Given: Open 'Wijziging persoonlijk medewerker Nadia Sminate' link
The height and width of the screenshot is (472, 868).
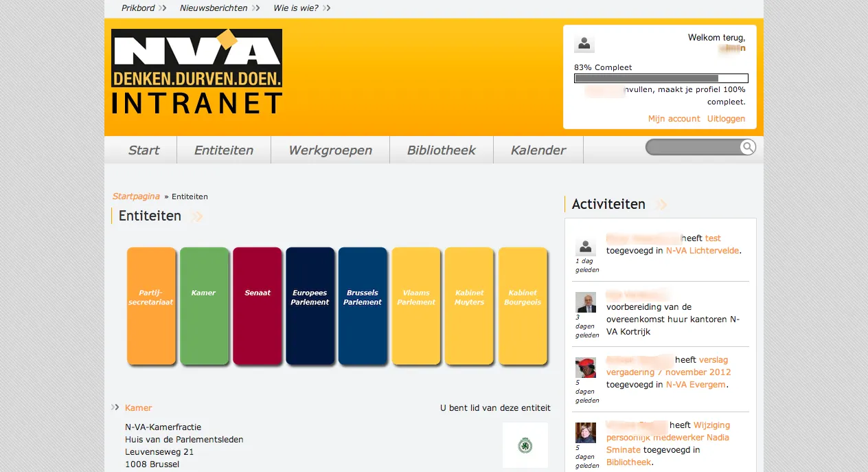Looking at the screenshot, I should click(x=668, y=438).
